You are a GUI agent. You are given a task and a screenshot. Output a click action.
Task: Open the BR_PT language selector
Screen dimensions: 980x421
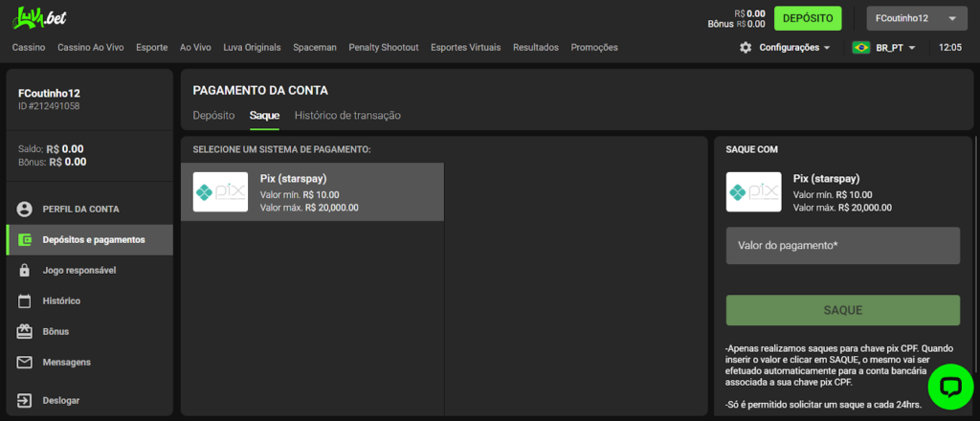[x=883, y=47]
